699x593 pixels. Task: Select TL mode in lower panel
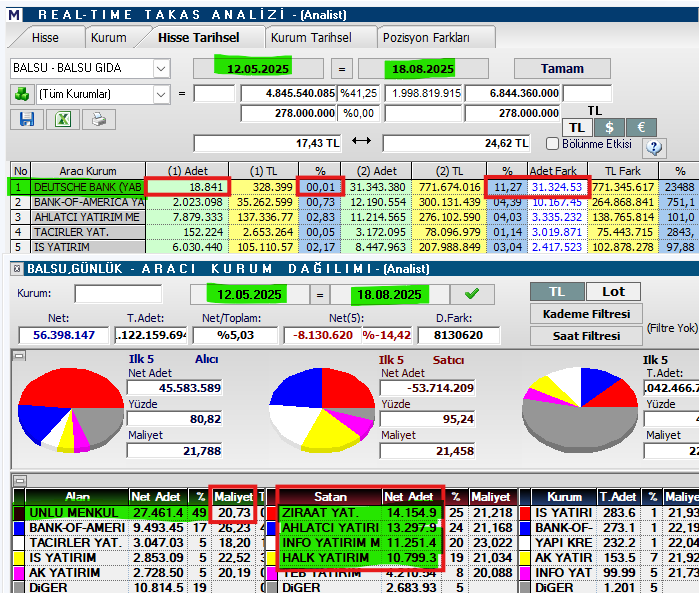click(557, 292)
